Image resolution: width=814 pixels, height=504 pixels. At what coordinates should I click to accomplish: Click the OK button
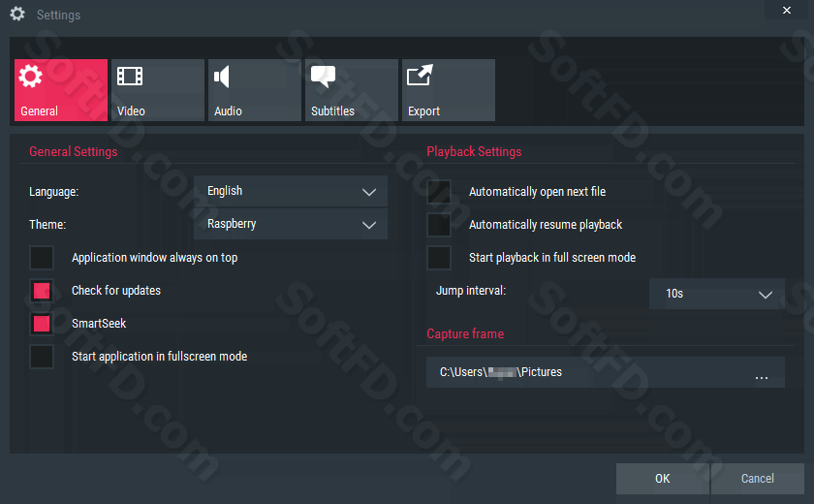point(663,479)
